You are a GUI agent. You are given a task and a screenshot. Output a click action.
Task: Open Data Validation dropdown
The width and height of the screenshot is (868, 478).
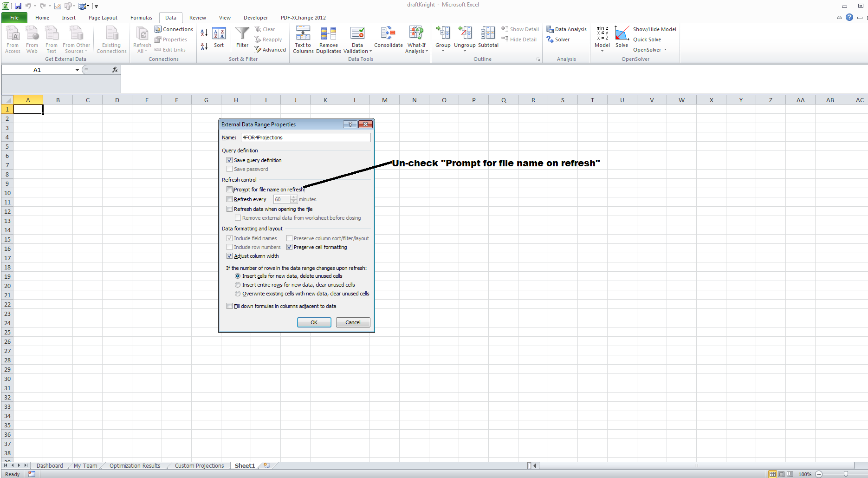357,48
